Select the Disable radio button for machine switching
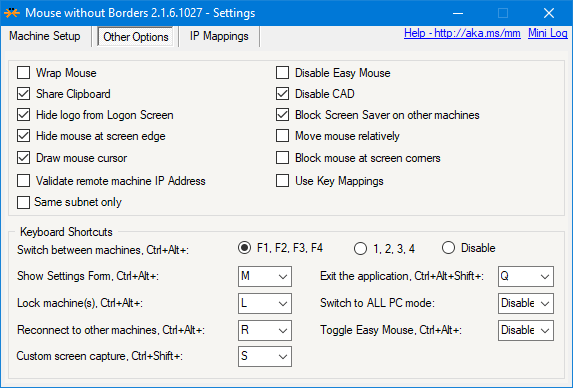The image size is (573, 388). pyautogui.click(x=448, y=248)
